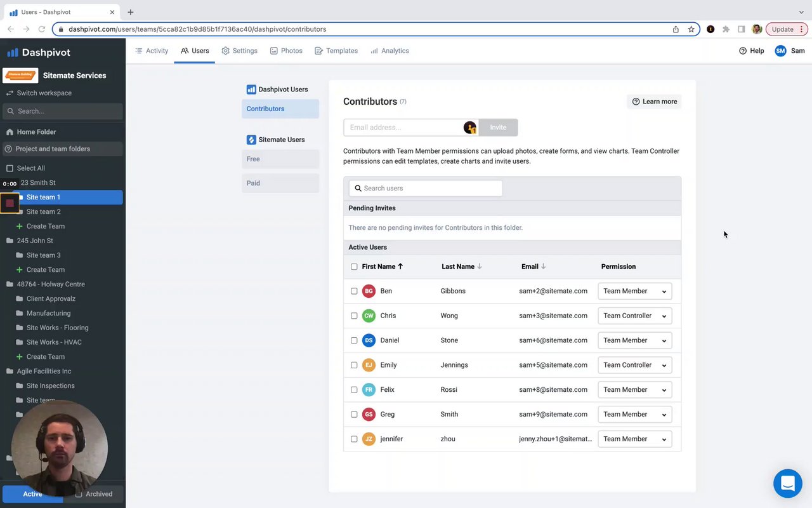The image size is (812, 508).
Task: Click the Agile Facilities Inc folder icon
Action: (x=10, y=371)
